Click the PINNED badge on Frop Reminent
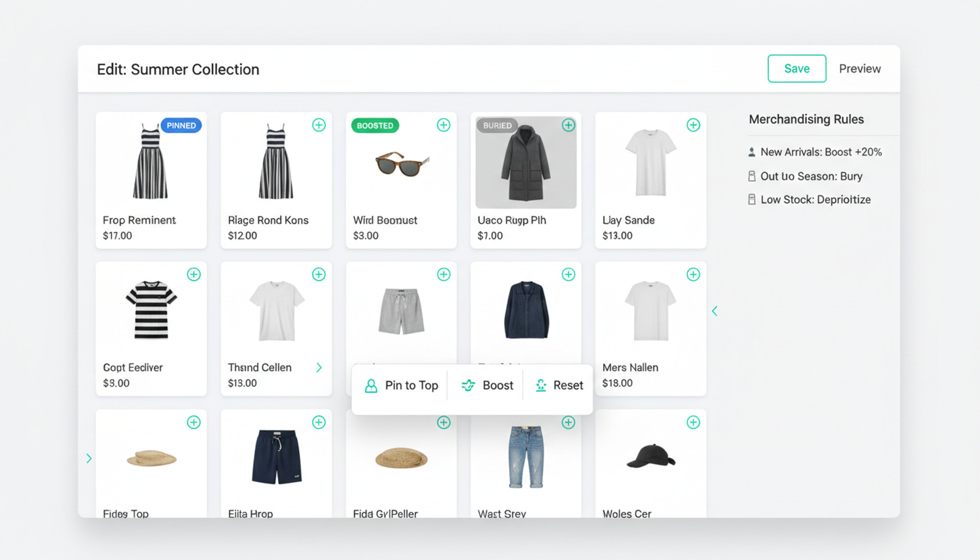Screen dimensions: 980x560 181,126
